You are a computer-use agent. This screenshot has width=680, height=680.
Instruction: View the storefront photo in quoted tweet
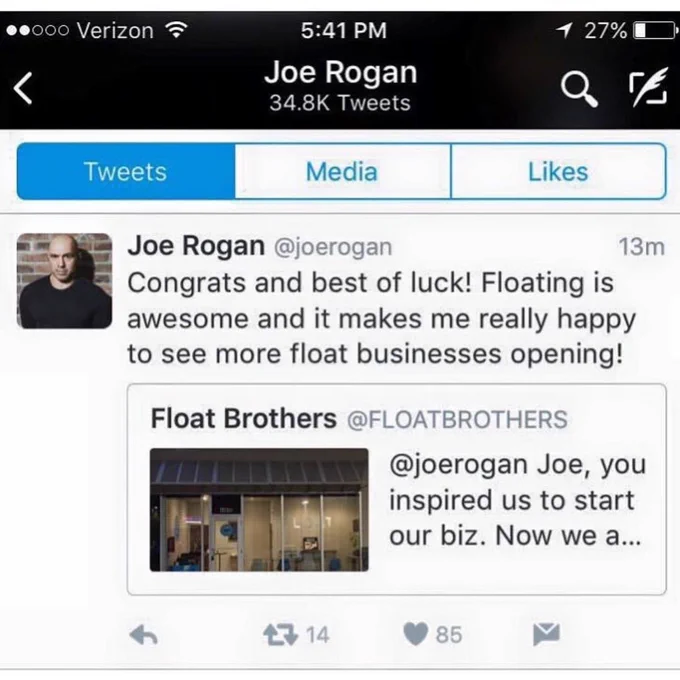259,510
